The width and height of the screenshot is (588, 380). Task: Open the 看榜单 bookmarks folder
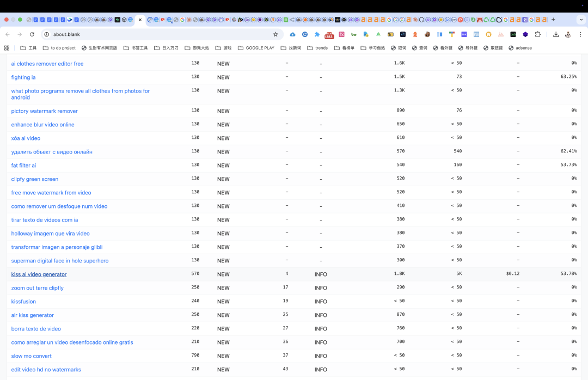coord(344,48)
